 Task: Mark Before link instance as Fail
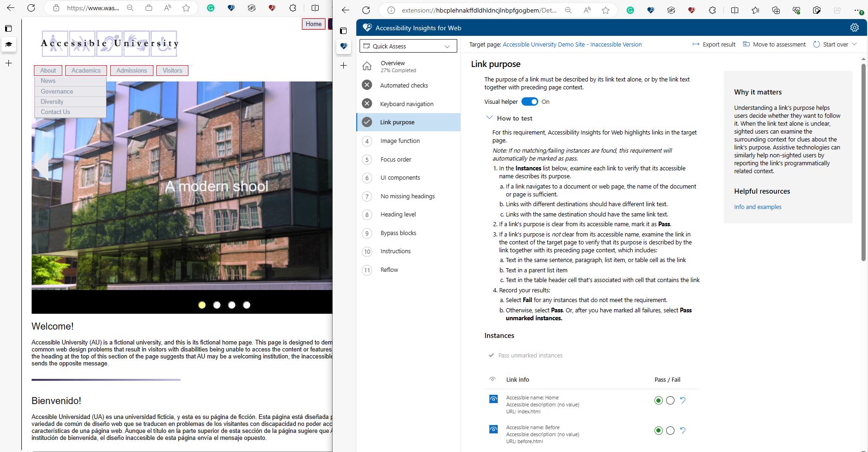click(670, 431)
